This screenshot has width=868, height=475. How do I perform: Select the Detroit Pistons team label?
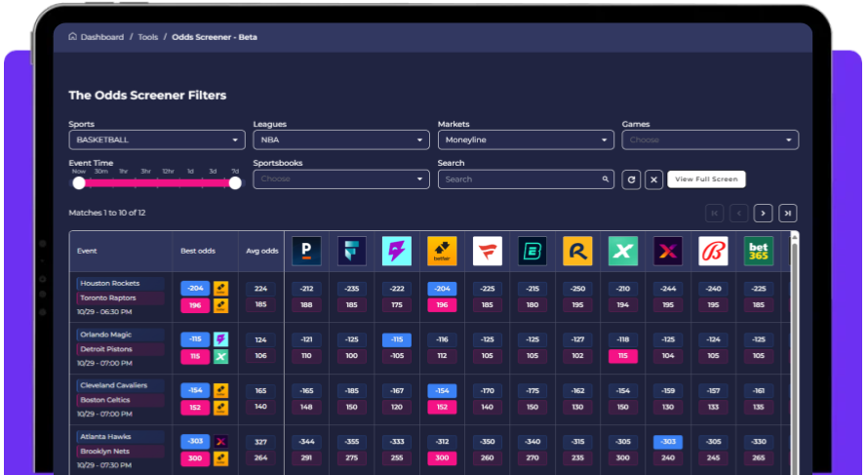[120, 349]
